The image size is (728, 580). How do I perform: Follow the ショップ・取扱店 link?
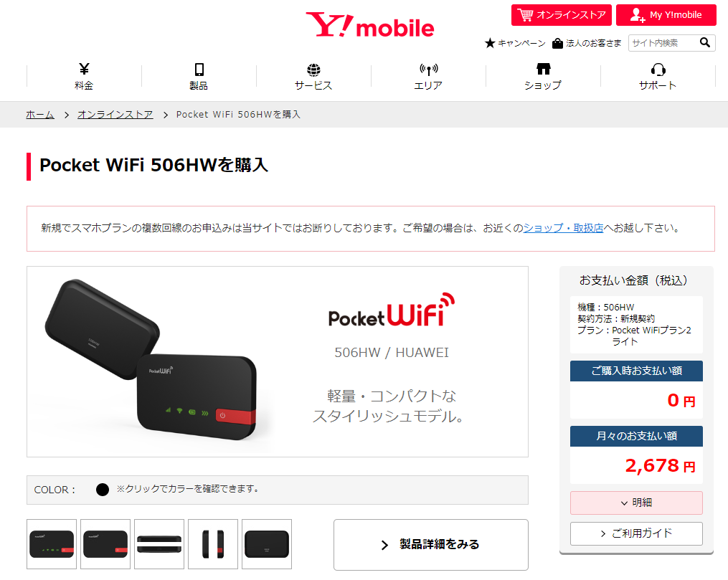coord(563,228)
